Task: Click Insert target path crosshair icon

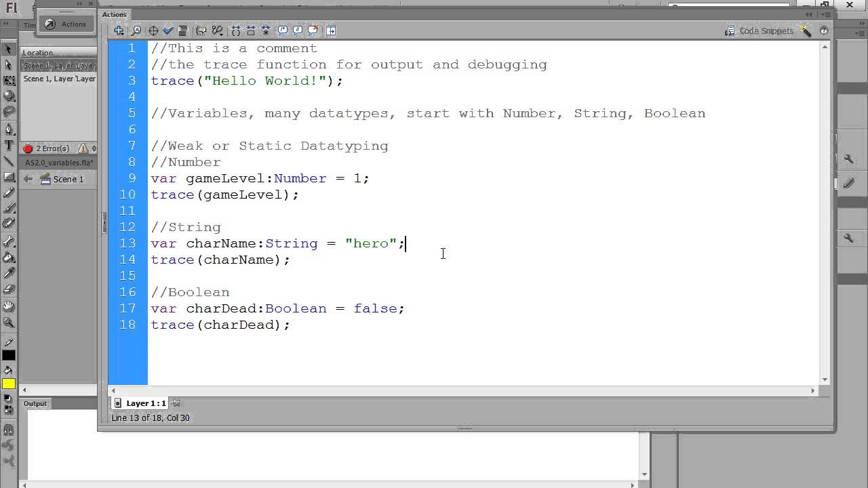Action: (153, 30)
